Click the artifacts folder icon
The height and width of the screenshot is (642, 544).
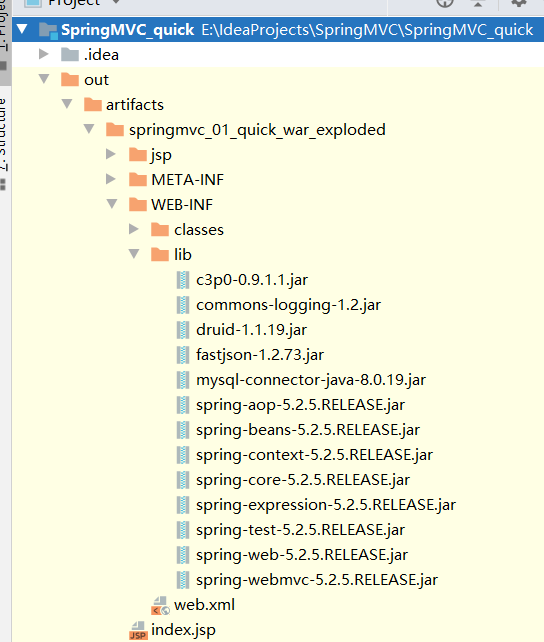(93, 104)
